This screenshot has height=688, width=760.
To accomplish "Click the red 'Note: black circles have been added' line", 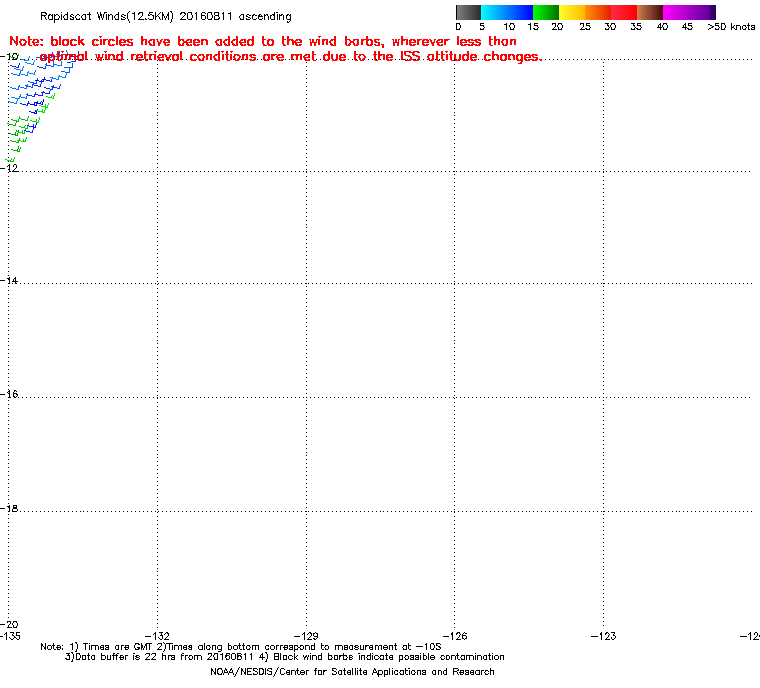I will pyautogui.click(x=263, y=41).
